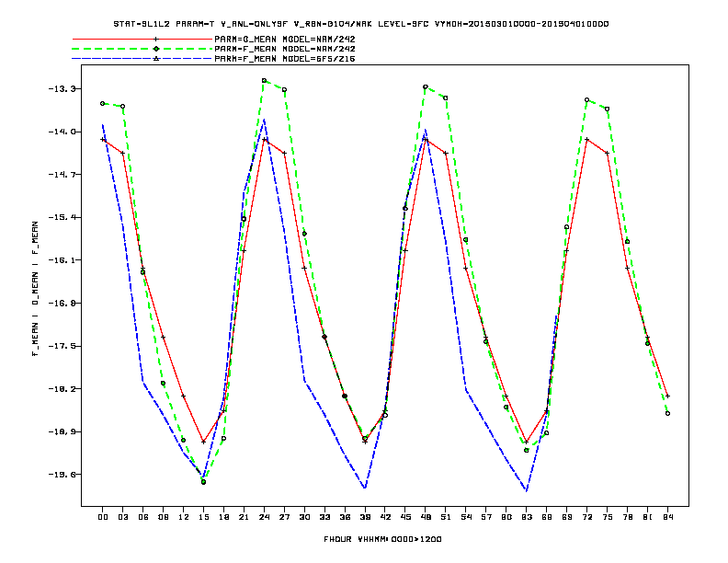Click the red solid legend line sample
The width and height of the screenshot is (728, 563).
(142, 39)
